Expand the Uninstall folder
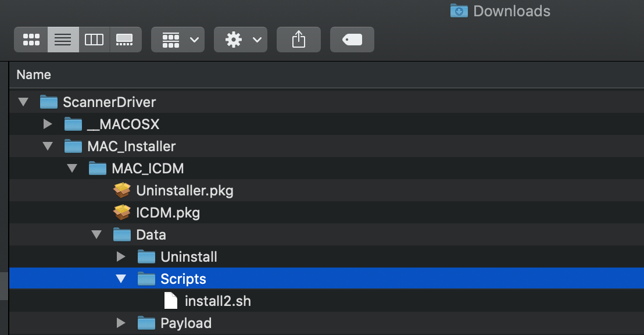This screenshot has width=644, height=335. pyautogui.click(x=121, y=257)
